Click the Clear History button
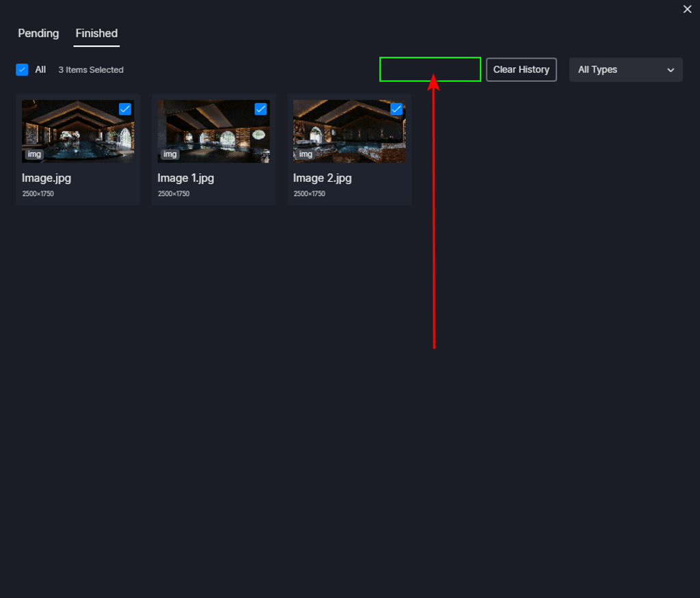This screenshot has width=700, height=598. (521, 69)
